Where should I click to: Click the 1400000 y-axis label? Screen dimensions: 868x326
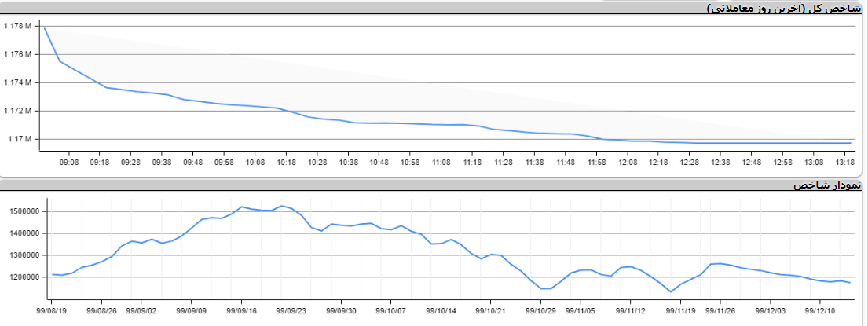click(27, 233)
